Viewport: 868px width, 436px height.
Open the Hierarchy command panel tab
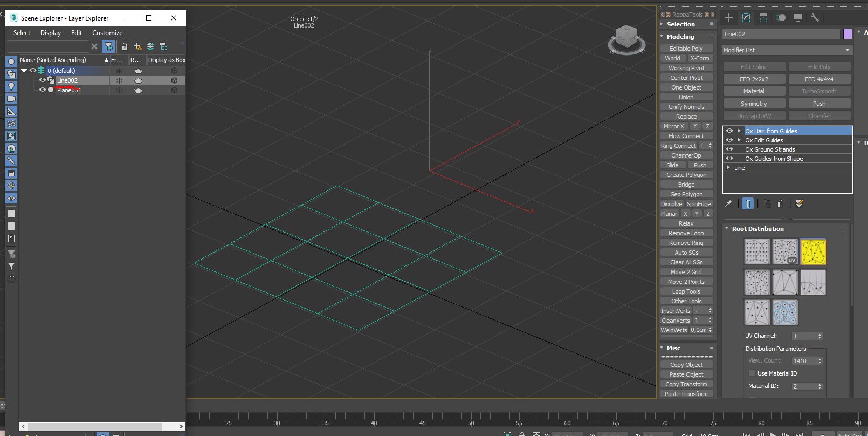point(763,18)
